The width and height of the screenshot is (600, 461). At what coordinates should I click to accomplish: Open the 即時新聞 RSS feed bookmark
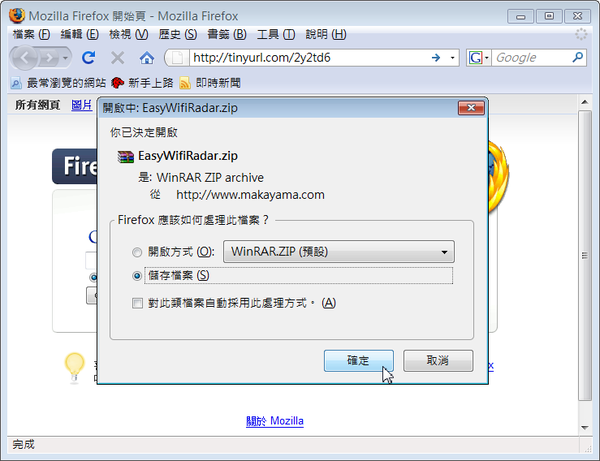coord(210,83)
